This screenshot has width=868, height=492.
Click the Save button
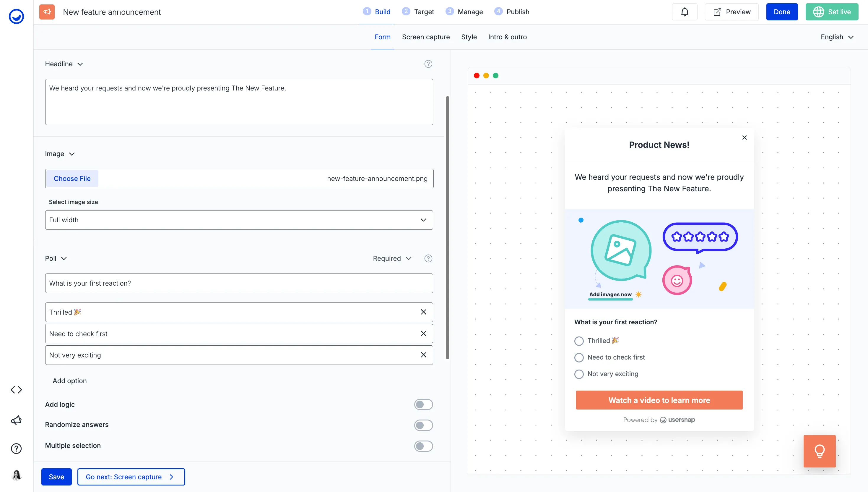coord(56,477)
